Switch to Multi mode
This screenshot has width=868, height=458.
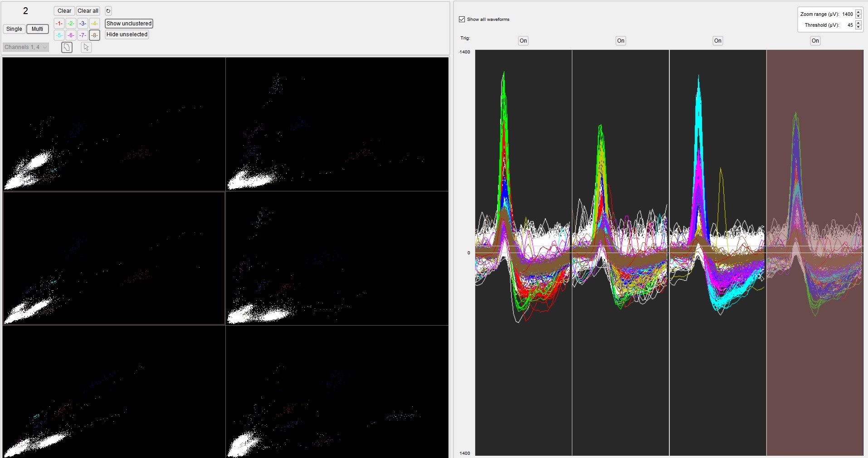click(x=37, y=29)
